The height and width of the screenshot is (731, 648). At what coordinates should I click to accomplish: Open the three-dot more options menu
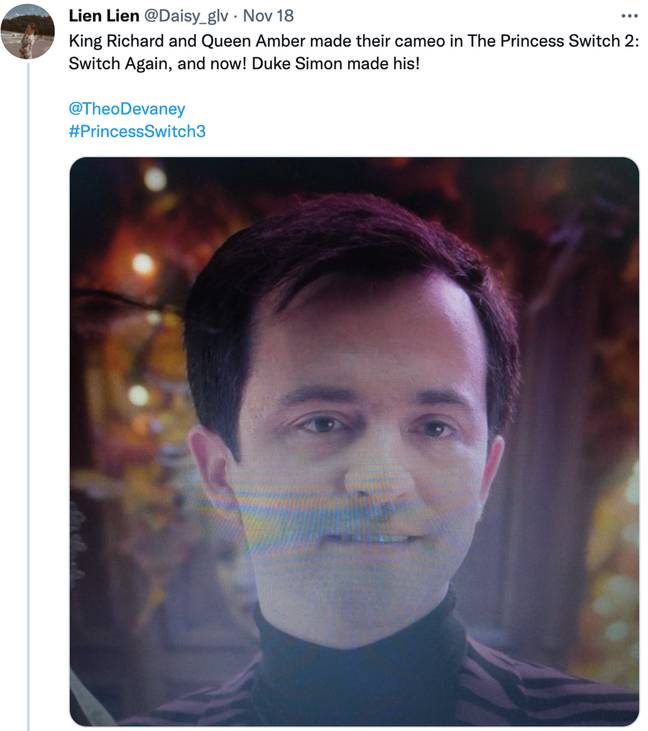point(629,16)
